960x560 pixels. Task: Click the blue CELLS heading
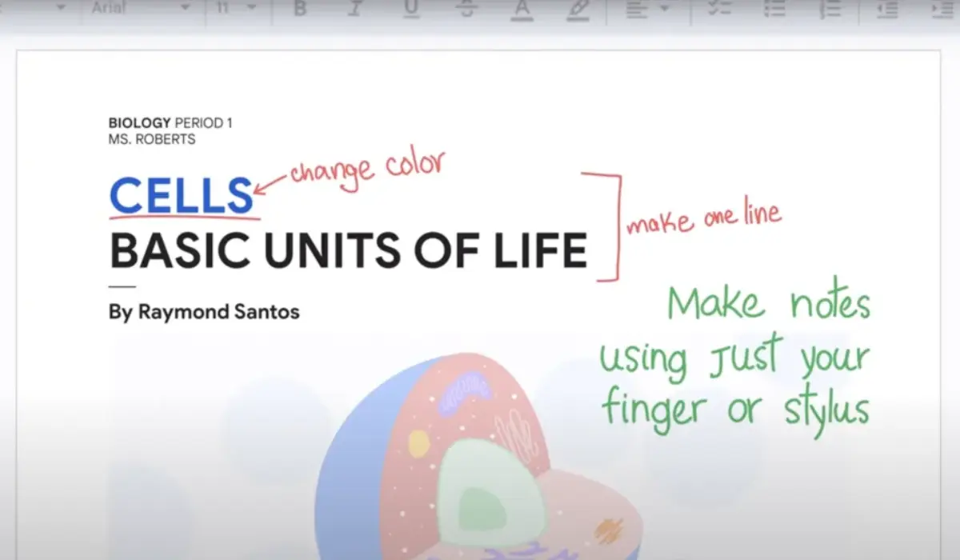tap(182, 194)
